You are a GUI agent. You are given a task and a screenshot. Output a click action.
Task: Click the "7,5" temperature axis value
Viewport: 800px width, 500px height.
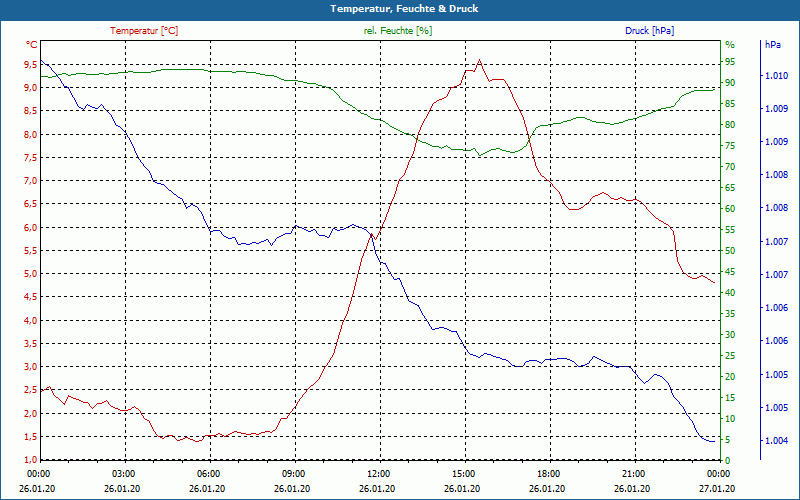pos(31,158)
